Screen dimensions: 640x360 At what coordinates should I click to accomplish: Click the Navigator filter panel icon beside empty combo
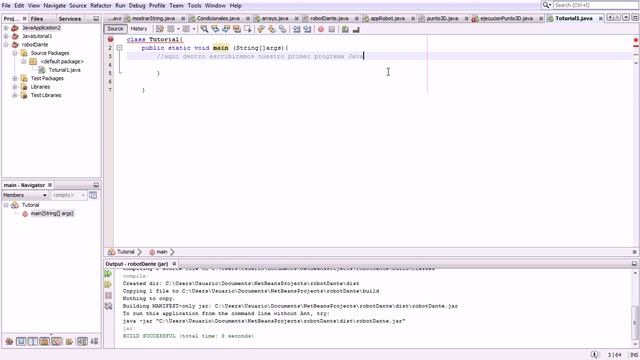pyautogui.click(x=93, y=195)
